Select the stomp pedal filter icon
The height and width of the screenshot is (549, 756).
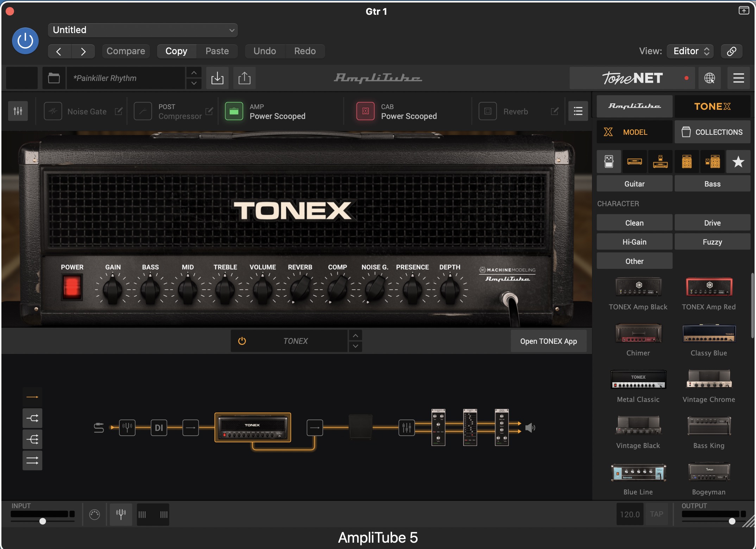click(x=609, y=162)
